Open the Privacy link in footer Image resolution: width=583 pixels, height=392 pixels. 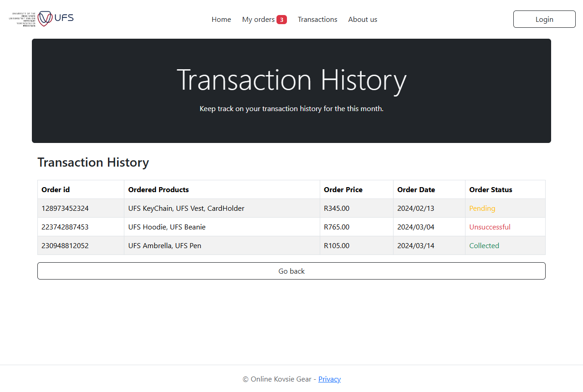point(329,379)
